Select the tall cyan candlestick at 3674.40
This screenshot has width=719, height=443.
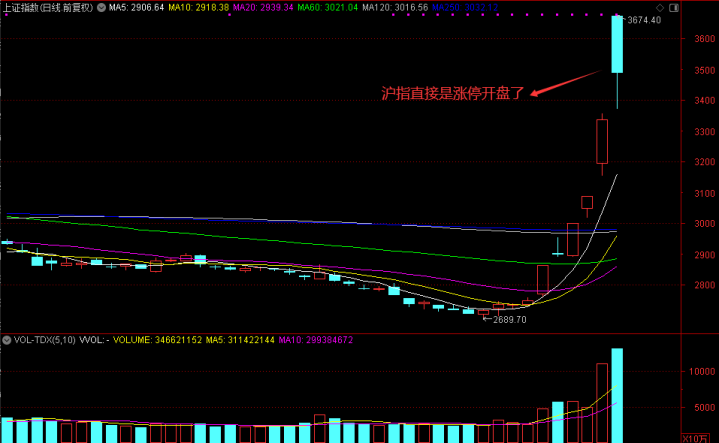(x=617, y=44)
